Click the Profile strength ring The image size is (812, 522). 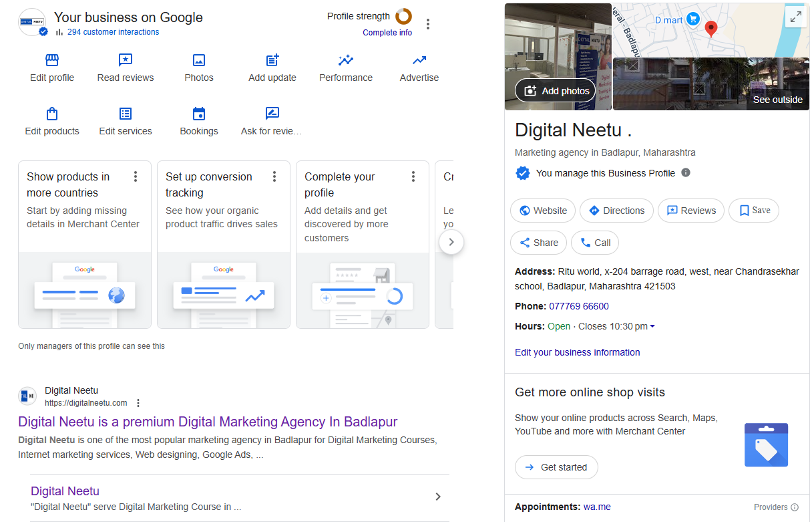[x=403, y=16]
